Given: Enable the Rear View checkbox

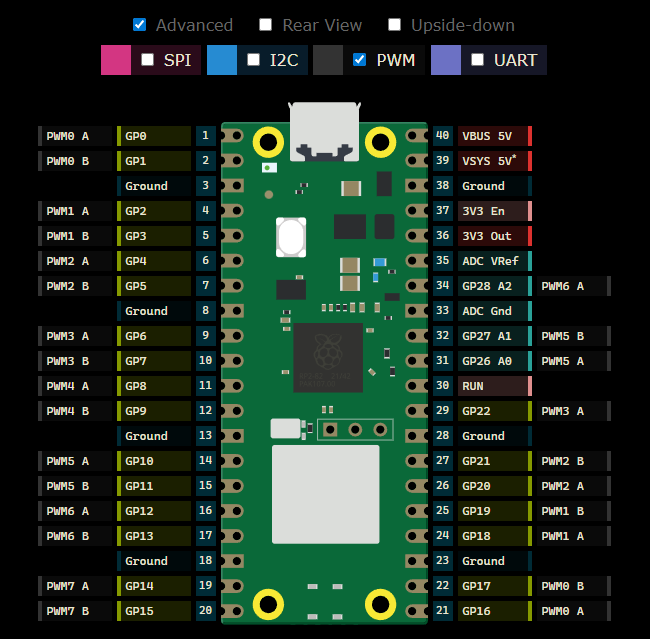Looking at the screenshot, I should [266, 25].
